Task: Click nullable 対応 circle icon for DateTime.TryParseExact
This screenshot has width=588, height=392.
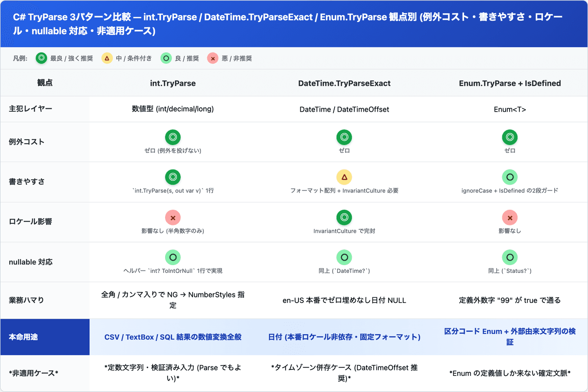Action: click(x=344, y=258)
